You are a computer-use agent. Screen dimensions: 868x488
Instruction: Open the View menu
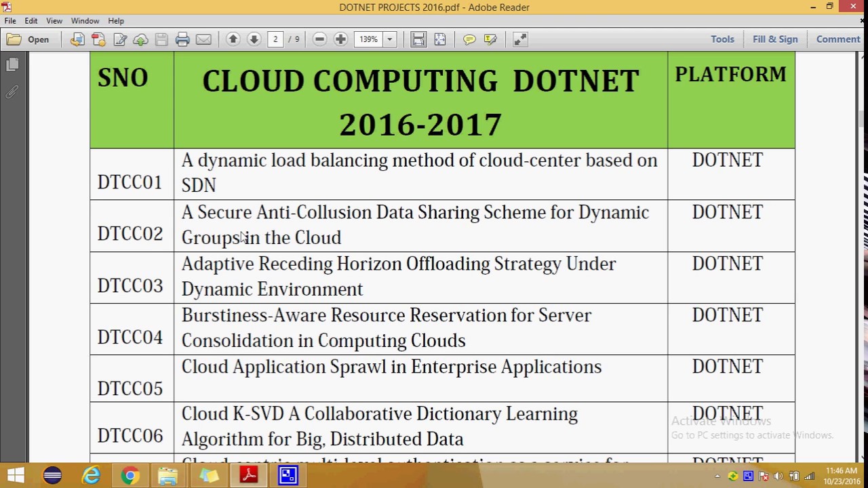pyautogui.click(x=54, y=21)
